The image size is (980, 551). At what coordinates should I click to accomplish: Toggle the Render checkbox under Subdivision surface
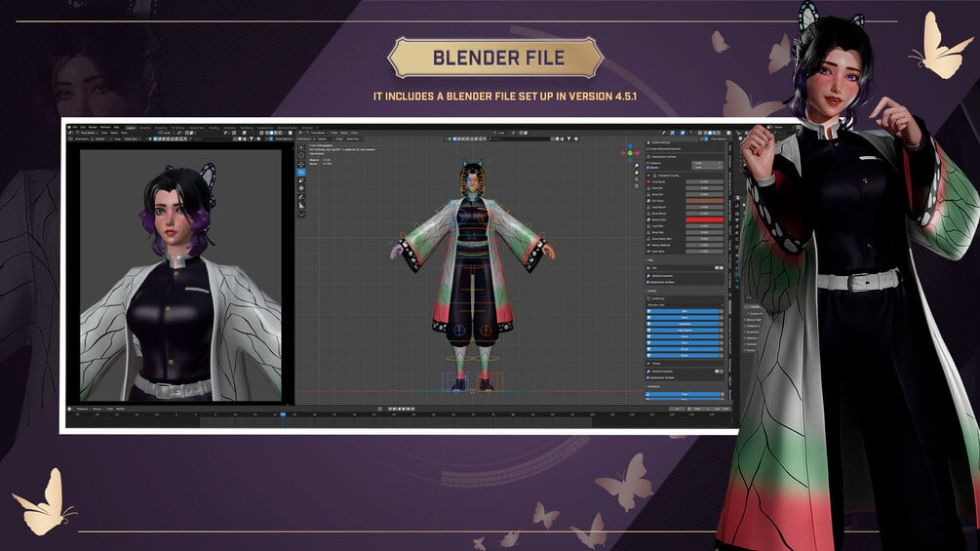tap(648, 168)
